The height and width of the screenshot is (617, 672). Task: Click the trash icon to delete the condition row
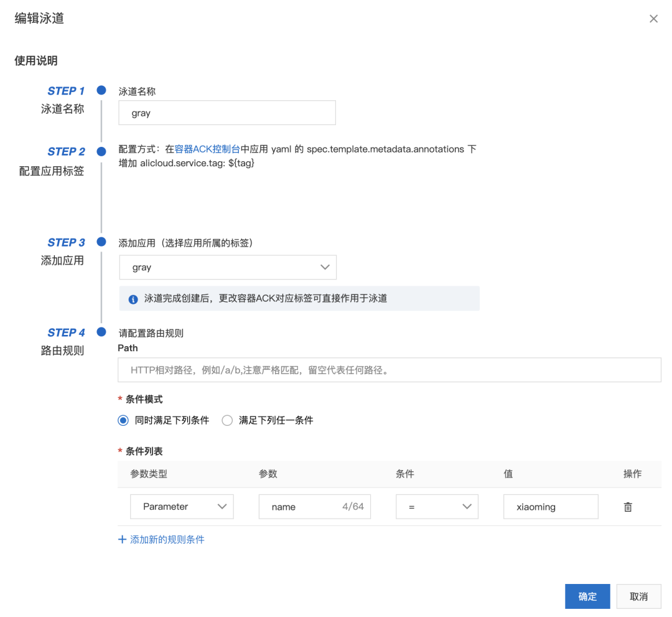(628, 507)
